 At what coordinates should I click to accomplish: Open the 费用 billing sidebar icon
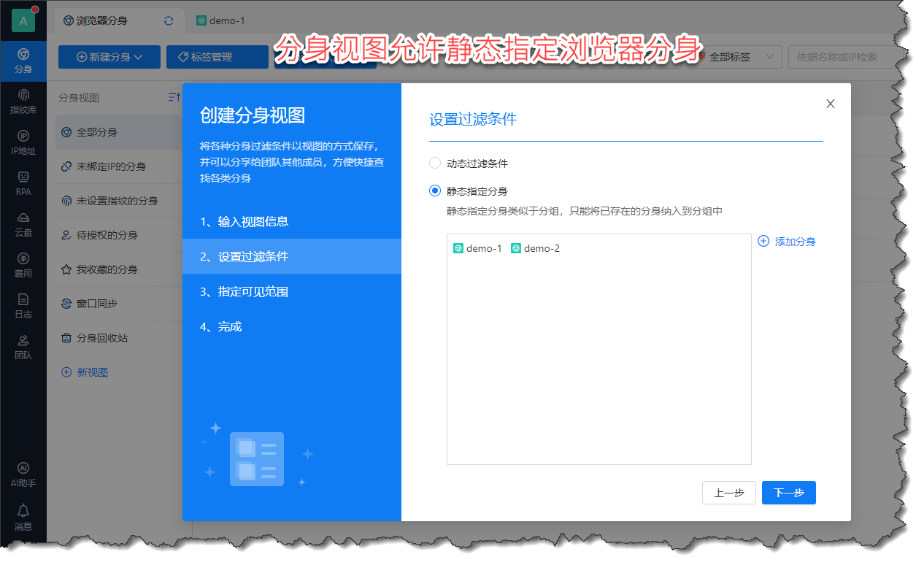(23, 264)
